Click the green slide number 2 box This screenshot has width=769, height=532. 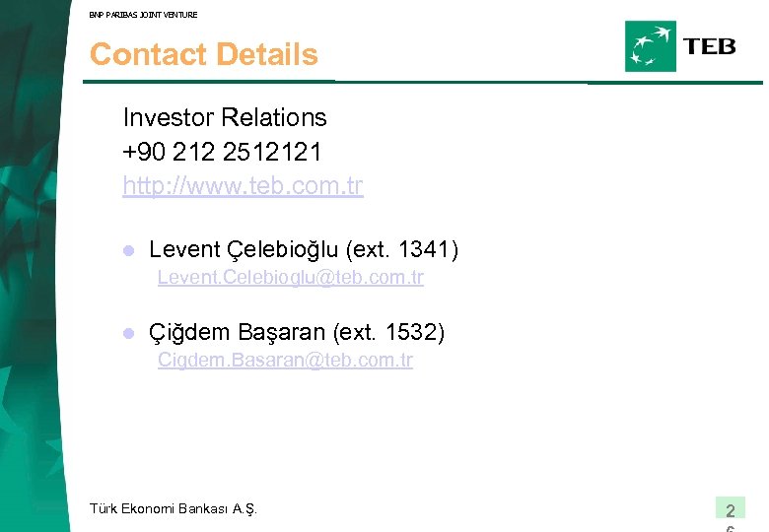click(x=730, y=509)
